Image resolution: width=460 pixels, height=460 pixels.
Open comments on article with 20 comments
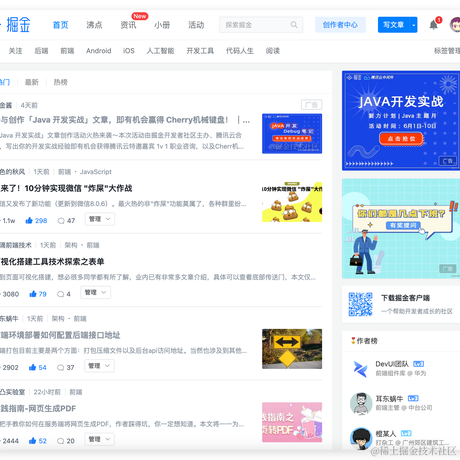tap(65, 441)
